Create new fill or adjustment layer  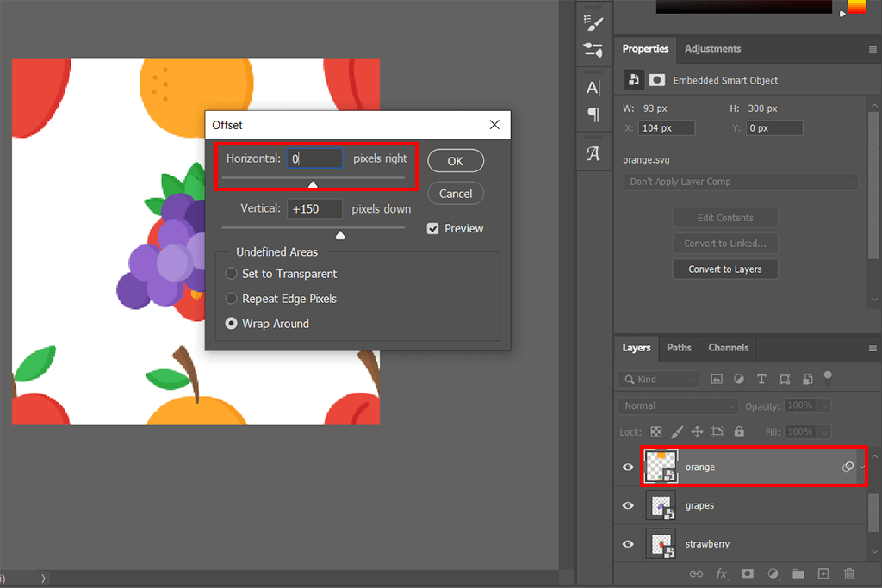pos(773,574)
